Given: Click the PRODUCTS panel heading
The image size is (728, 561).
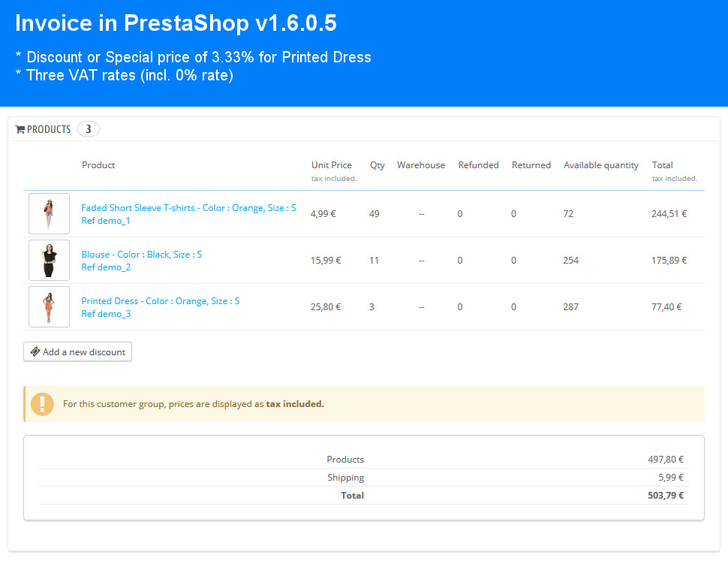Looking at the screenshot, I should tap(49, 129).
